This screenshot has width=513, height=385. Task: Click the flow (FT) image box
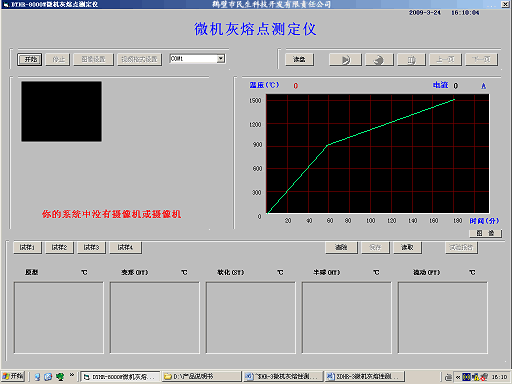(443, 318)
